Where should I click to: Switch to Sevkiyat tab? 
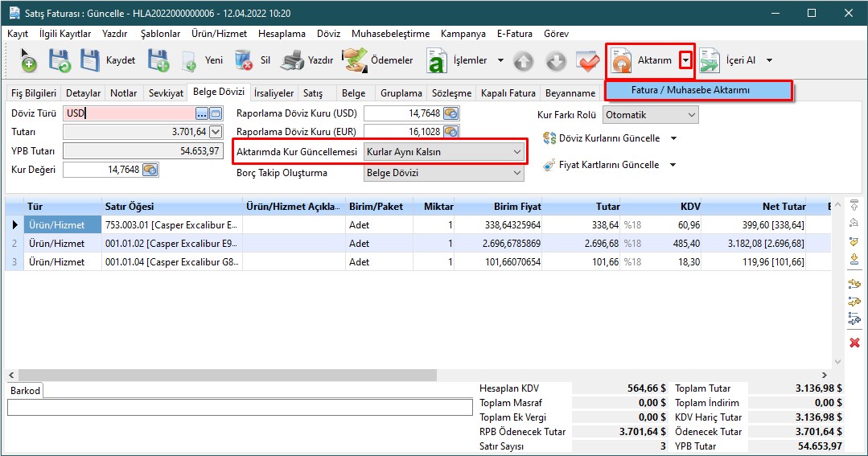[166, 93]
